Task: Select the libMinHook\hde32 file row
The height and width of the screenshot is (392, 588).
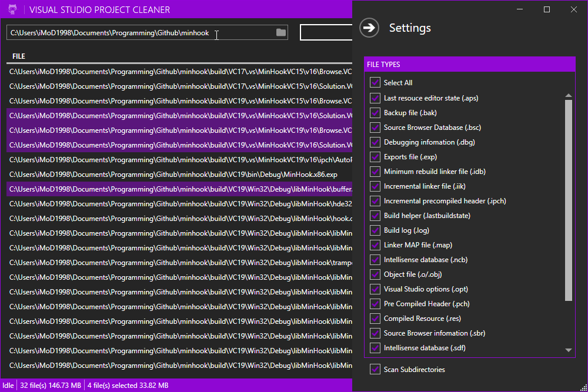Action: [179, 203]
